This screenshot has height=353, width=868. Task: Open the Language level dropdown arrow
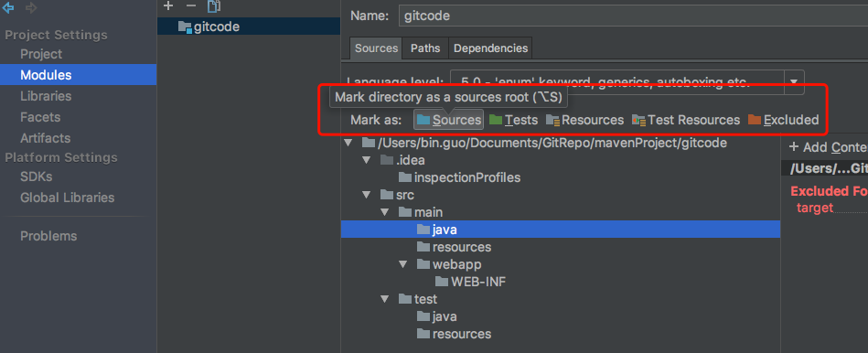coord(794,81)
